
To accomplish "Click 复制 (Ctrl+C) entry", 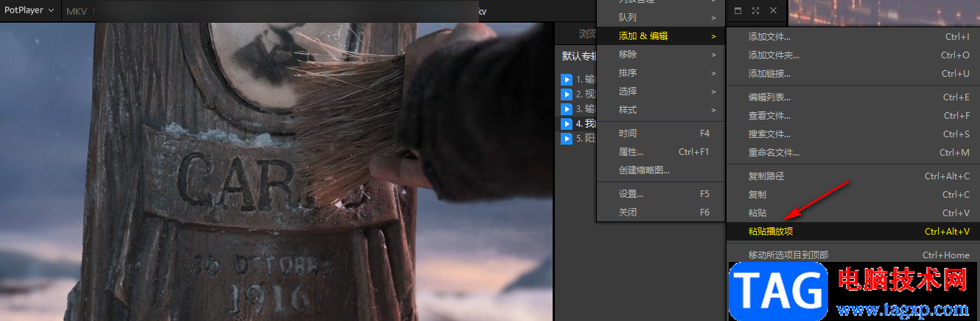I will [x=853, y=194].
